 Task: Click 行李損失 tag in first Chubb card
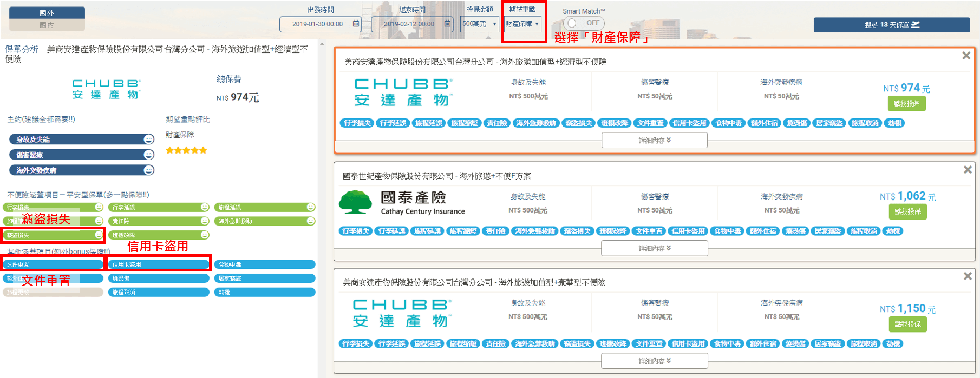(357, 123)
